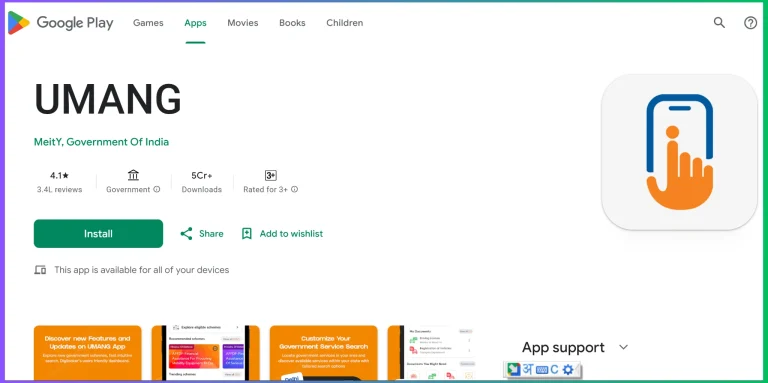Expand the App support chevron
This screenshot has width=768, height=383.
pos(623,347)
